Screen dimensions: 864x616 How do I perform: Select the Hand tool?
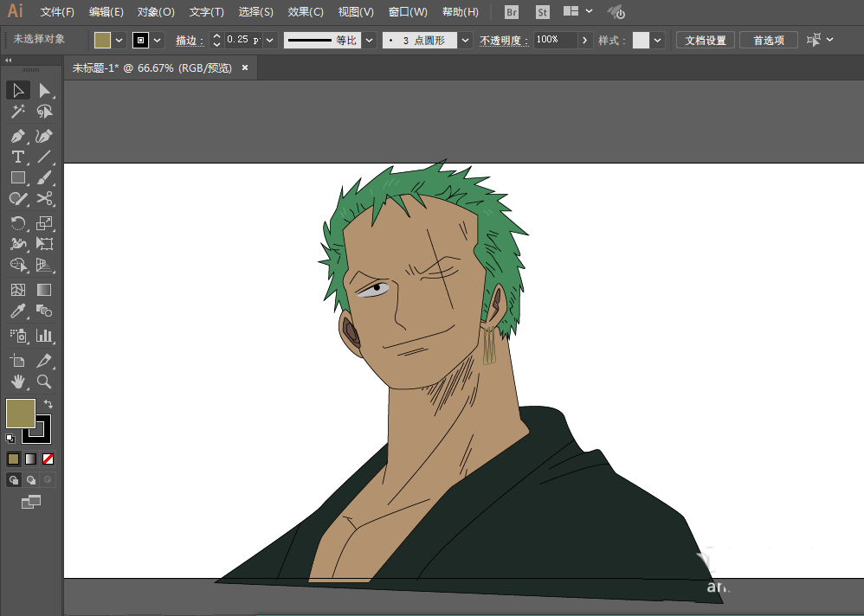coord(17,381)
